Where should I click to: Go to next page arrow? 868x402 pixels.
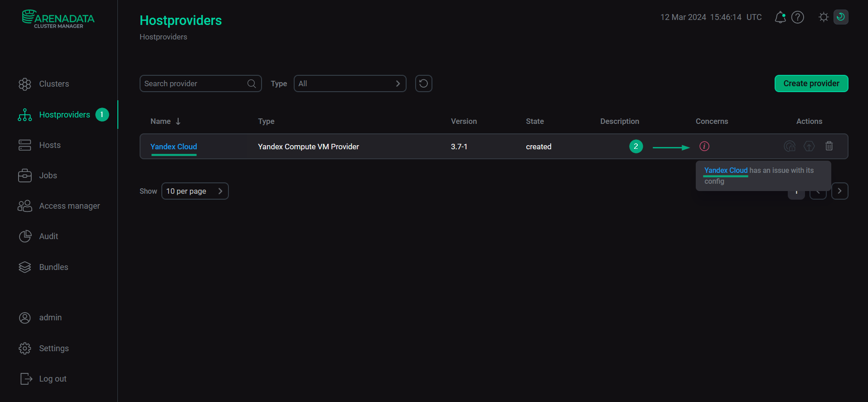tap(839, 191)
